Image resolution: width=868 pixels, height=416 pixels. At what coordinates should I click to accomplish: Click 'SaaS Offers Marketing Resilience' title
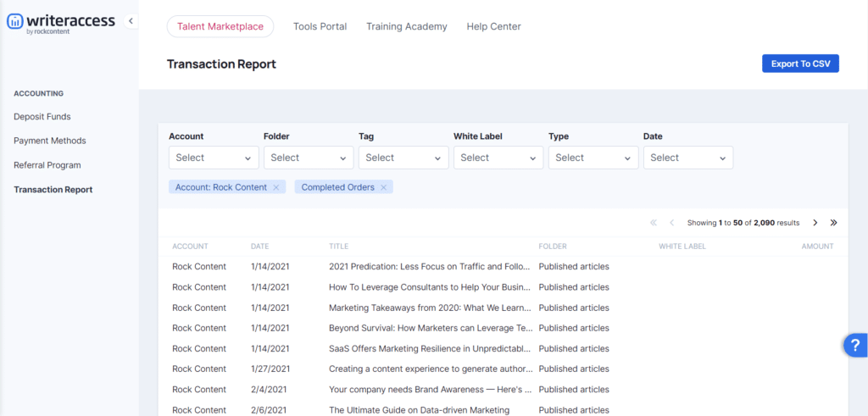(430, 348)
